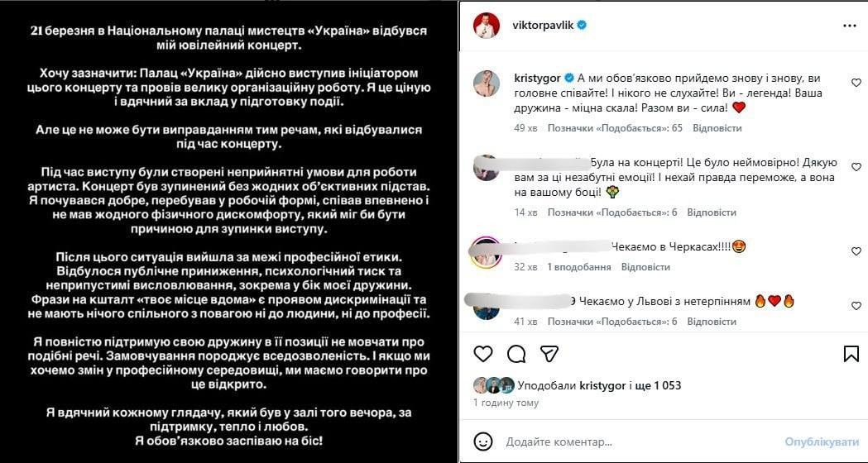View 65 likes on kristygor's comment
Screen dimensions: 868x463
click(615, 128)
